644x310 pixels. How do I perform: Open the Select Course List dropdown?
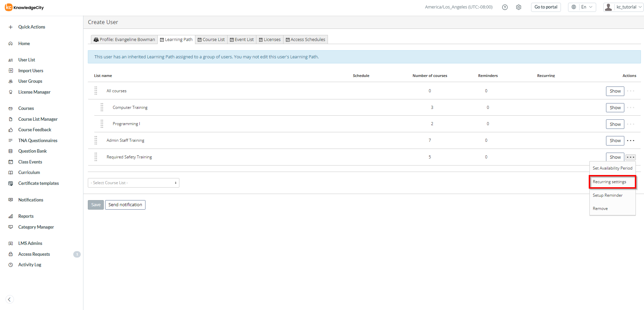[x=134, y=183]
